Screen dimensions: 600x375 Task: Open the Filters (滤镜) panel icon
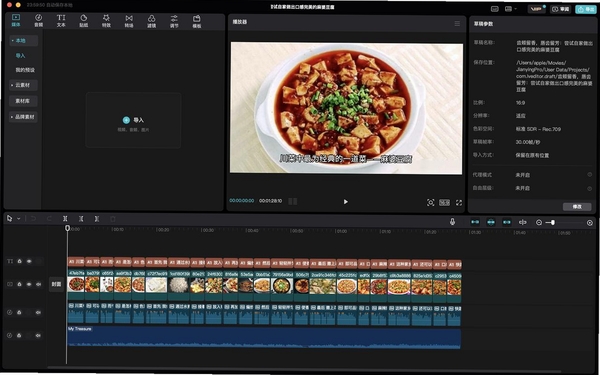point(152,21)
